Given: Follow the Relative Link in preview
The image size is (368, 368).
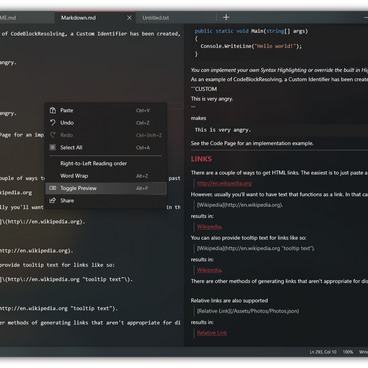Looking at the screenshot, I should (212, 333).
